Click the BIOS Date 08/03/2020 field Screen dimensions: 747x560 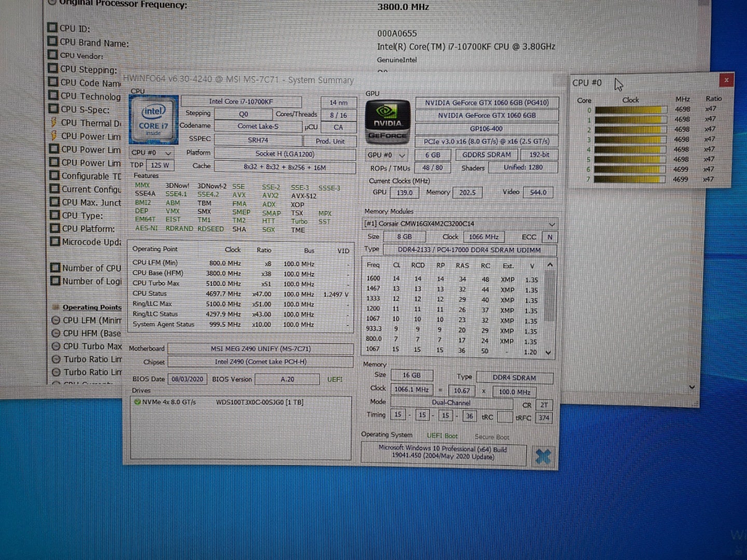point(187,379)
